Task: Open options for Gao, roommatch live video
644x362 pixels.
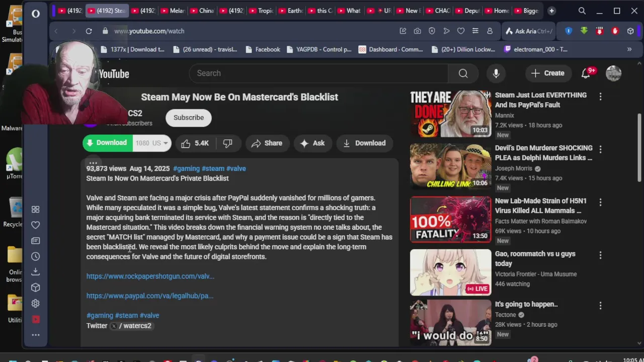Action: [x=600, y=255]
